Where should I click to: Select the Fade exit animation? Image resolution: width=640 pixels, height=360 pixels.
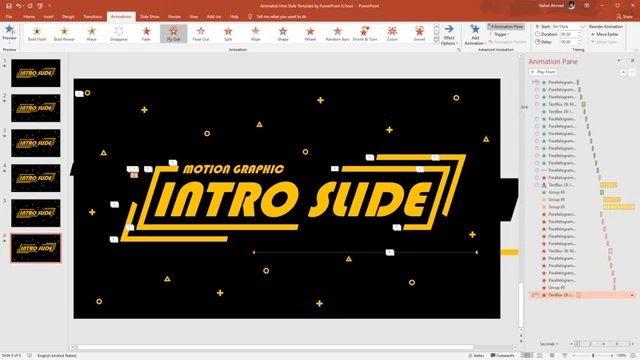tap(146, 33)
